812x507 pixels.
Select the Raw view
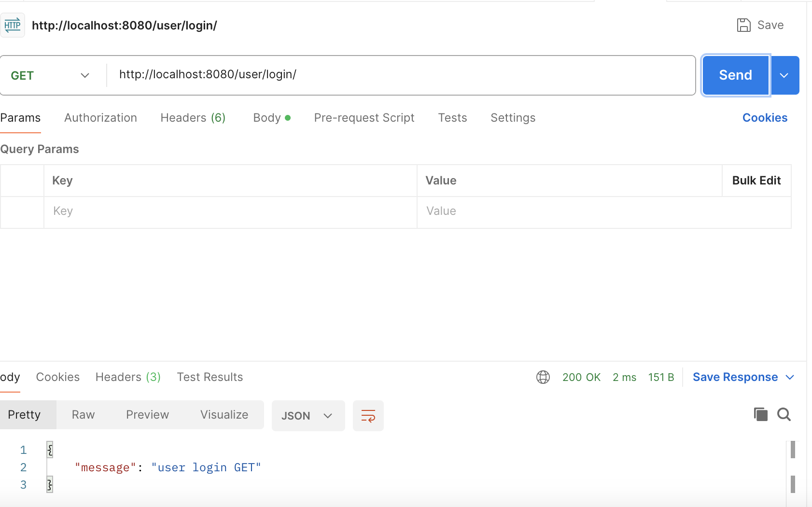click(83, 415)
